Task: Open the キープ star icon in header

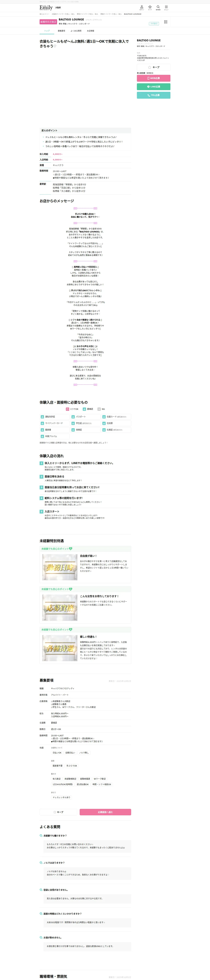Action: coord(150,8)
